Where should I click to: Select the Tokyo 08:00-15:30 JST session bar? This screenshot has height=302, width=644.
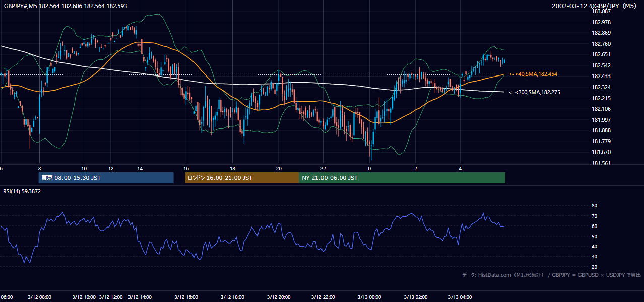(x=106, y=178)
